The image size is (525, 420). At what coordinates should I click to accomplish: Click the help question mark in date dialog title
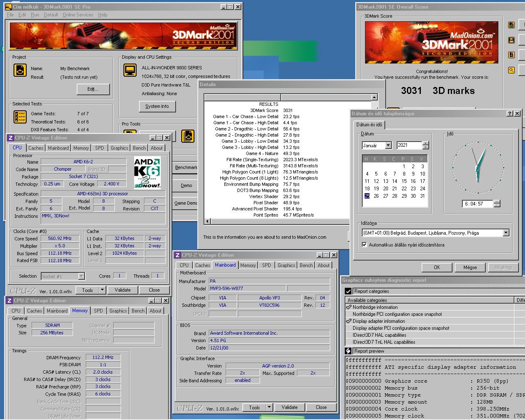[510, 114]
